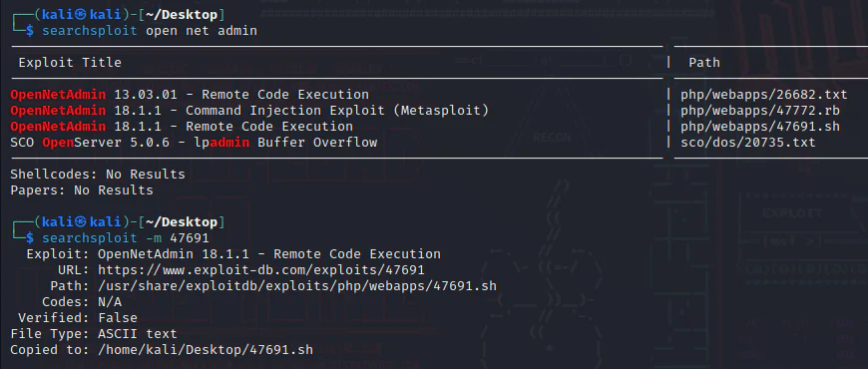Screen dimensions: 868x369
Task: Click the 'Exploit: OpenNetAdmin 18.1.1' detail line
Action: (x=233, y=254)
